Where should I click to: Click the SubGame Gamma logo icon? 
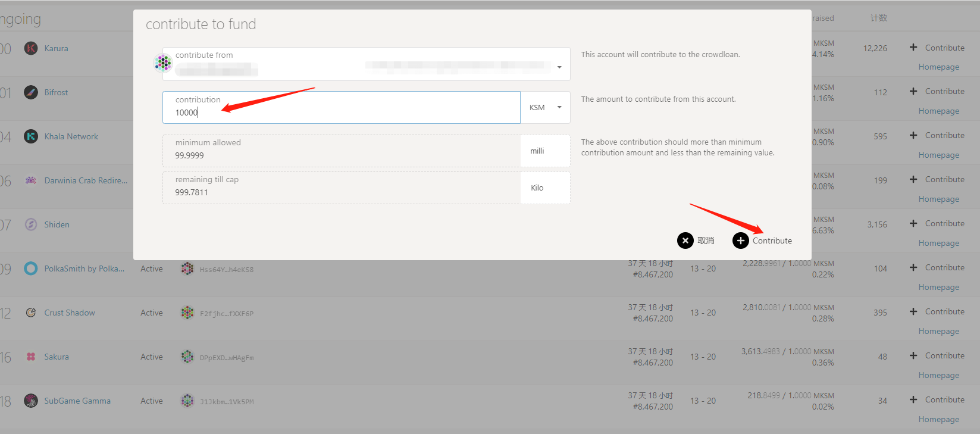point(31,401)
